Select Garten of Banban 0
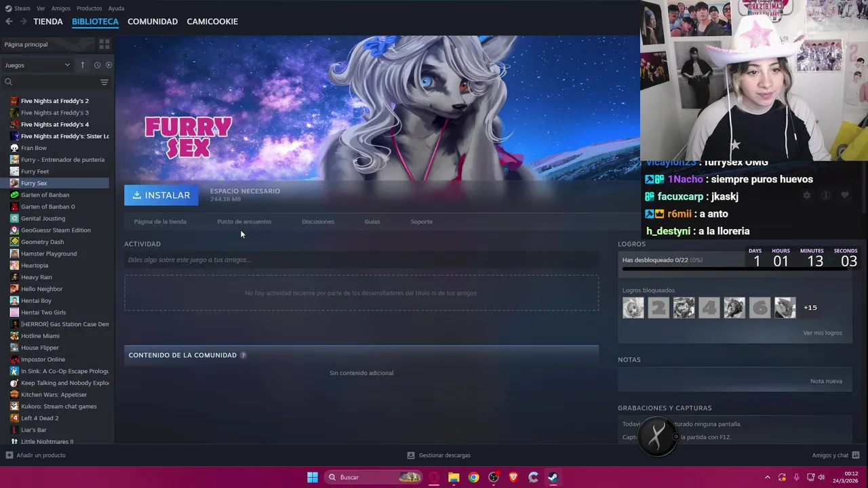Viewport: 868px width, 488px height. tap(48, 207)
